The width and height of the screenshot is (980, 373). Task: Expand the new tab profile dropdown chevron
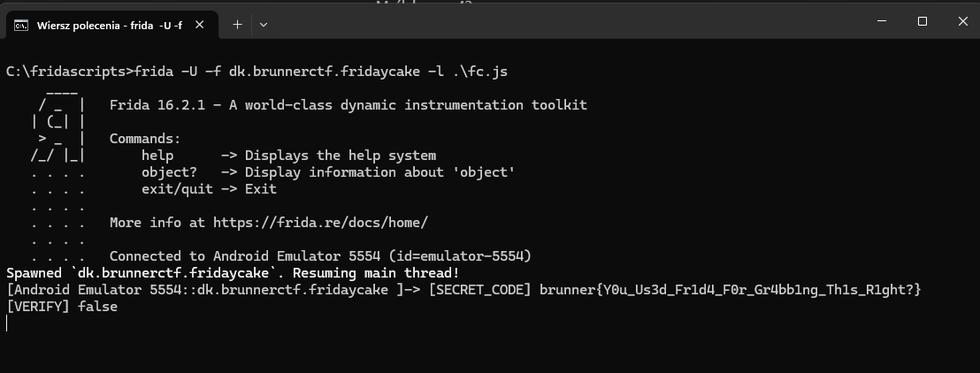click(264, 25)
